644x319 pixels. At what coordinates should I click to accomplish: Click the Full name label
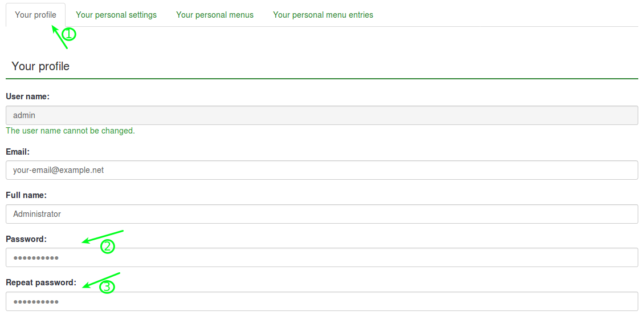click(26, 195)
